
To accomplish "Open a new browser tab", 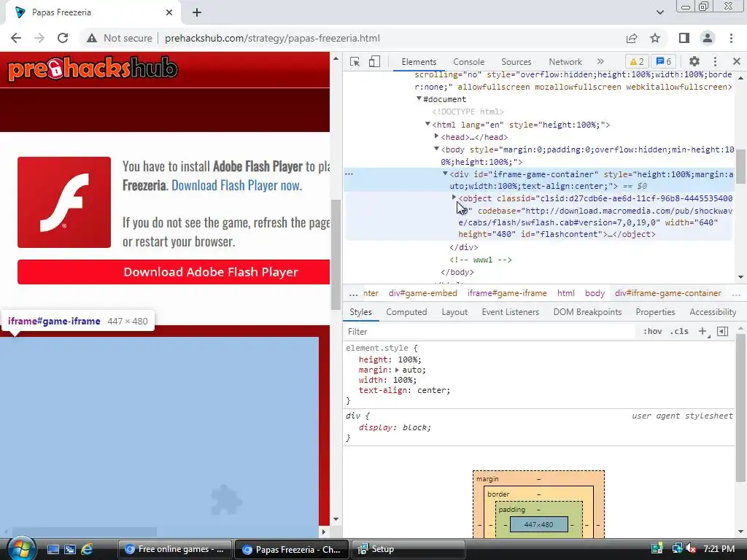I will coord(197,12).
